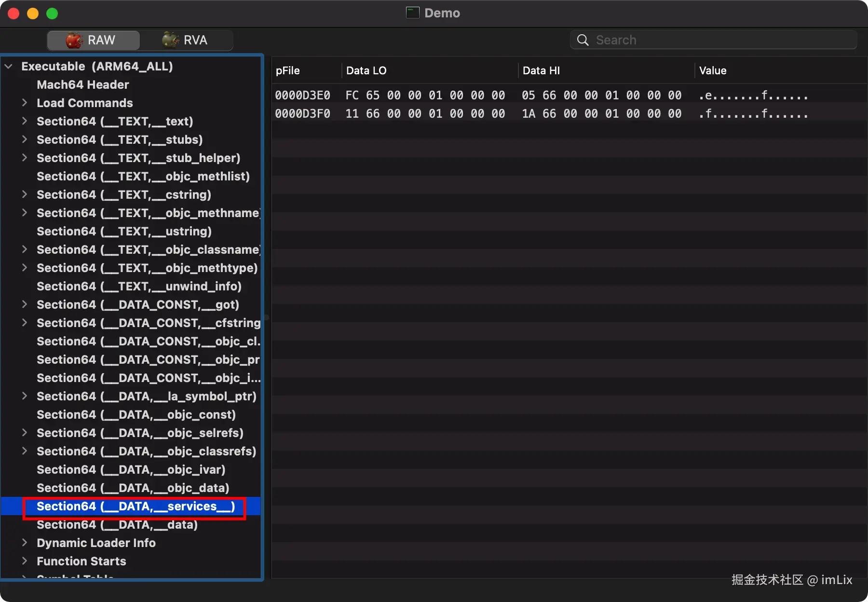Select Section64 (__TEXT,__text) row
This screenshot has height=602, width=868.
[115, 122]
